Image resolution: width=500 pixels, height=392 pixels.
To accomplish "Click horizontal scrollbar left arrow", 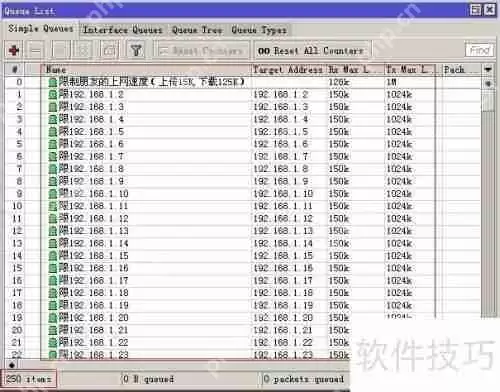I will click(11, 365).
